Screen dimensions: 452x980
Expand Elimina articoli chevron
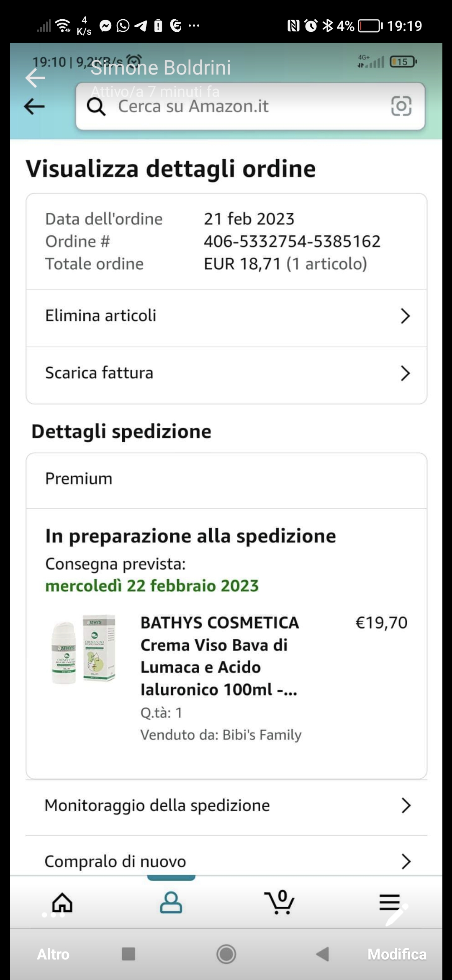(x=405, y=316)
